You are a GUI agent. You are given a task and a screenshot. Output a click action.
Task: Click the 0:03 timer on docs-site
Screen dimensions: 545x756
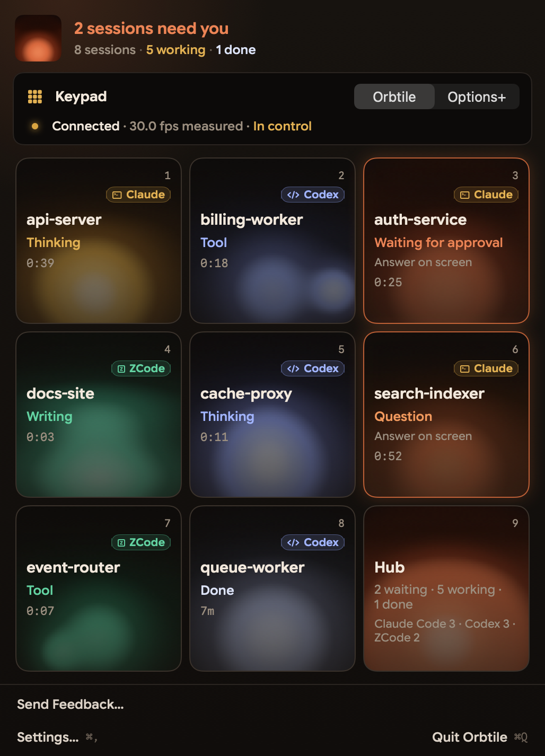pyautogui.click(x=40, y=437)
